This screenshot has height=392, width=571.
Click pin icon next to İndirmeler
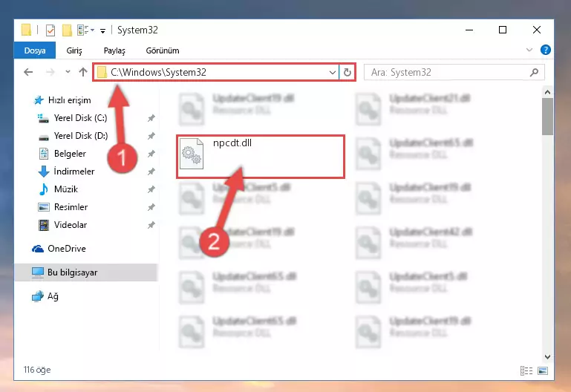click(x=151, y=171)
